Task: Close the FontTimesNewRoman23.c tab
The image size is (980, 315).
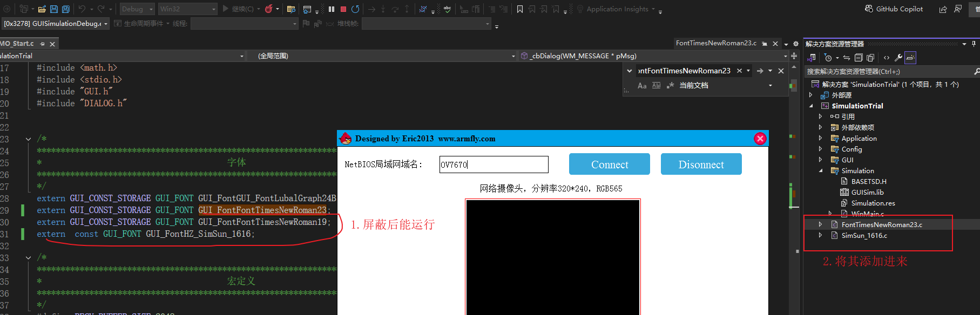Action: [x=775, y=44]
